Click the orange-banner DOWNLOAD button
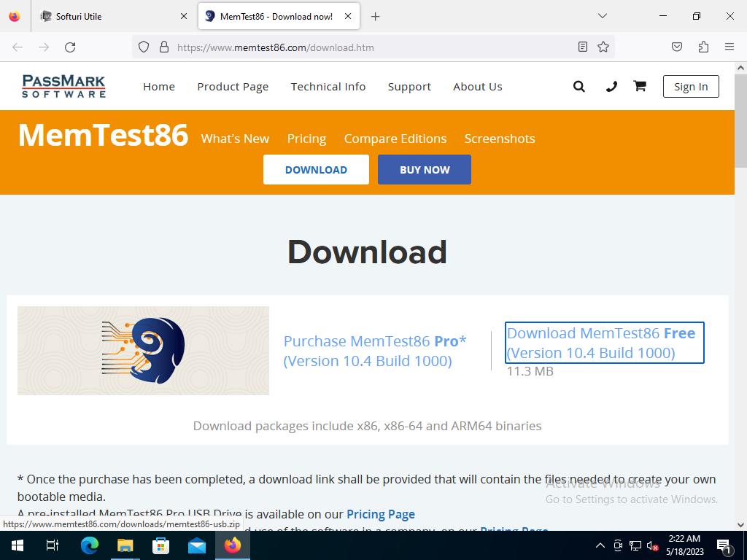The height and width of the screenshot is (560, 747). 316,169
